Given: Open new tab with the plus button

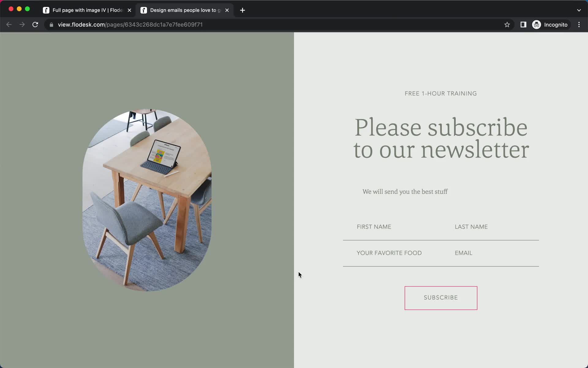Looking at the screenshot, I should coord(243,10).
